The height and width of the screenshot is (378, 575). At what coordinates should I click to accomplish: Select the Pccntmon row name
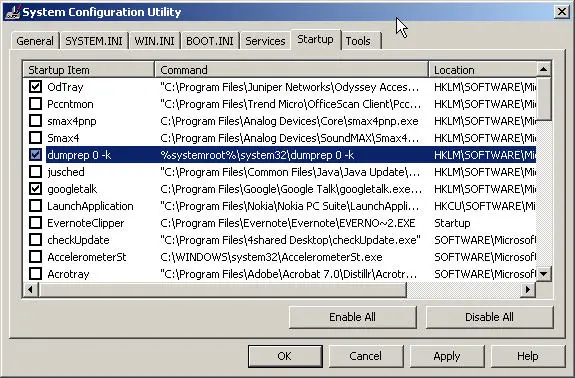[x=70, y=104]
